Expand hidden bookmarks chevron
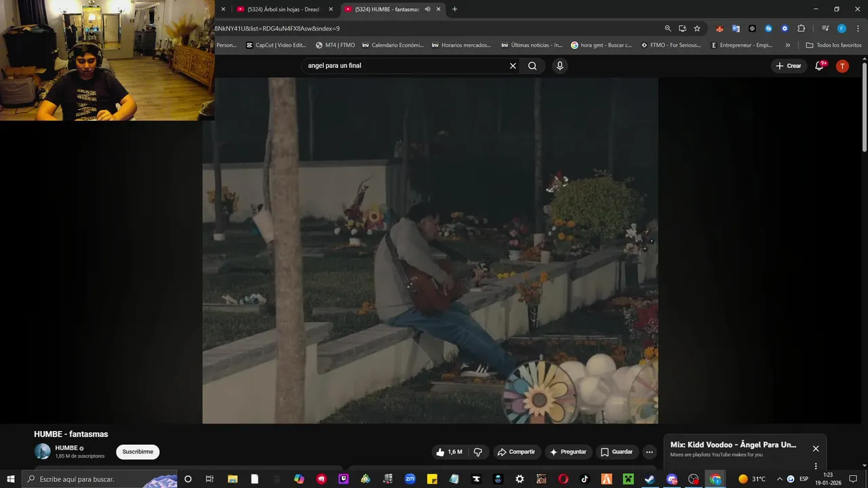868x488 pixels. (x=787, y=45)
